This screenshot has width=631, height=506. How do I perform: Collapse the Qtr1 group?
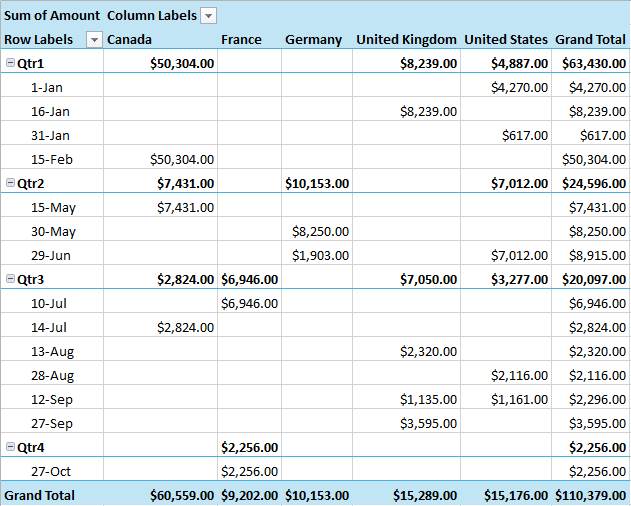tap(10, 63)
